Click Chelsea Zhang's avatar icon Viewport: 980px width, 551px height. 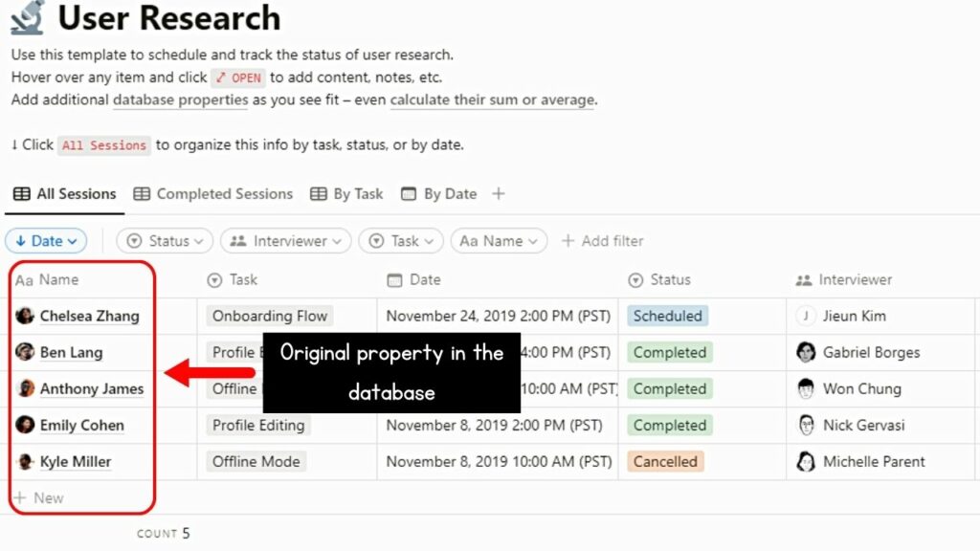(25, 316)
